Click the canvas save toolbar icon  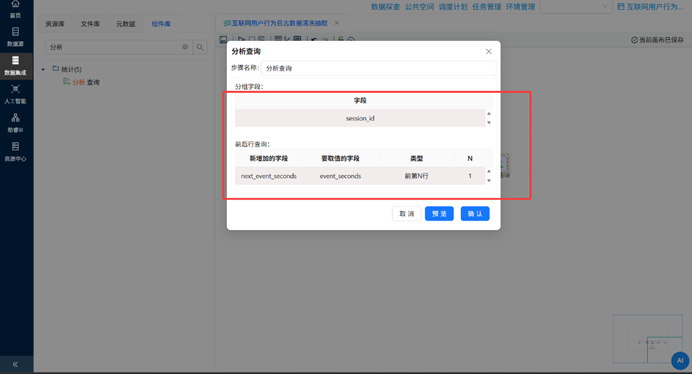coord(223,40)
